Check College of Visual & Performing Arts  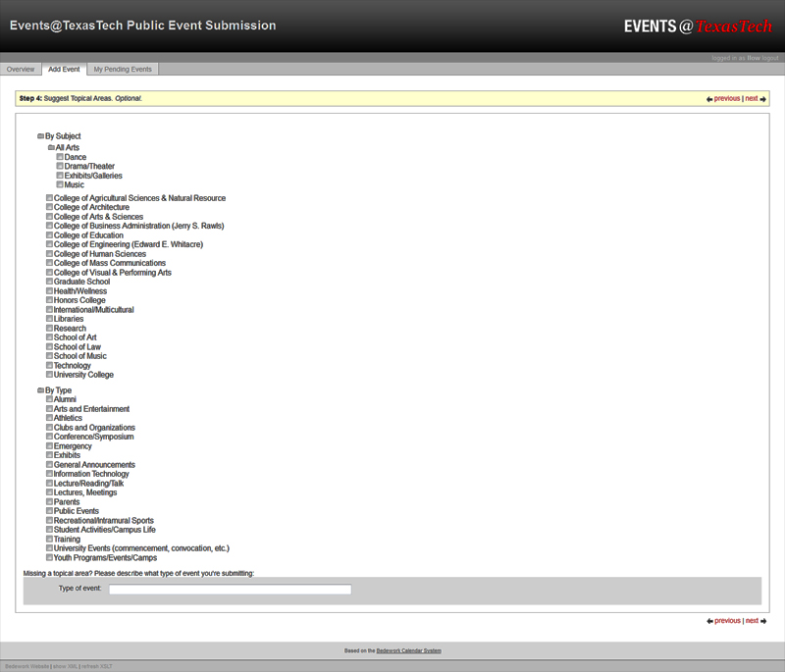[50, 272]
